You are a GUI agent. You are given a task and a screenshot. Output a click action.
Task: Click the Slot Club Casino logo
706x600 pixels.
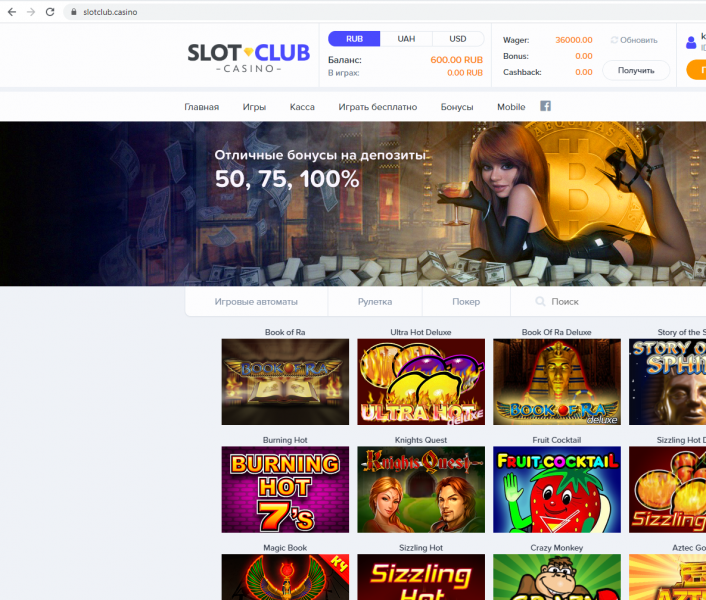[249, 58]
